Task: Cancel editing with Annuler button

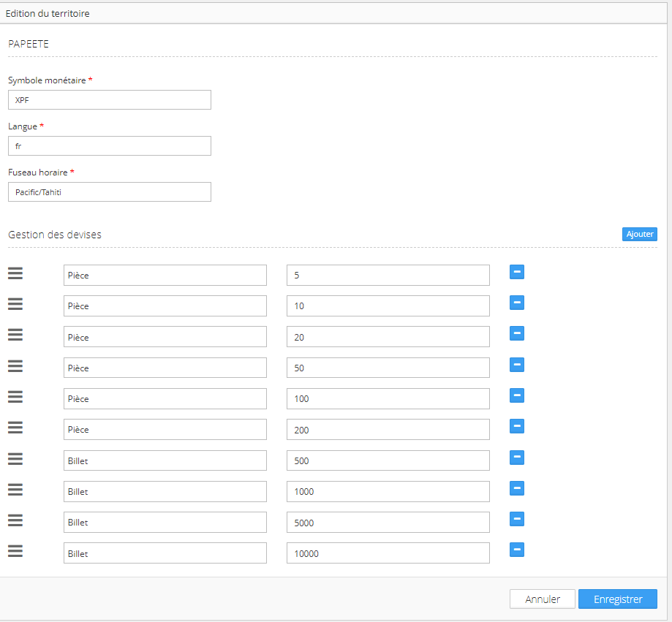Action: click(x=543, y=599)
